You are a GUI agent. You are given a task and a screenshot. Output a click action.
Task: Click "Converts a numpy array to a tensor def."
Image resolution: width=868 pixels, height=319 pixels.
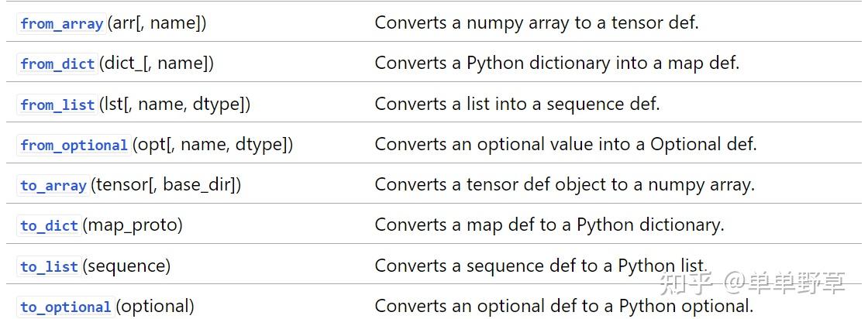[536, 22]
